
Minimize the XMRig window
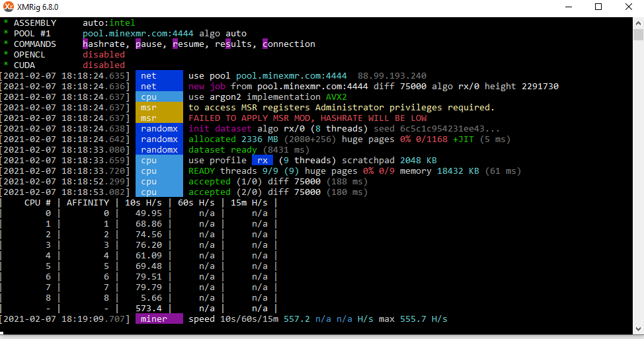tap(569, 7)
